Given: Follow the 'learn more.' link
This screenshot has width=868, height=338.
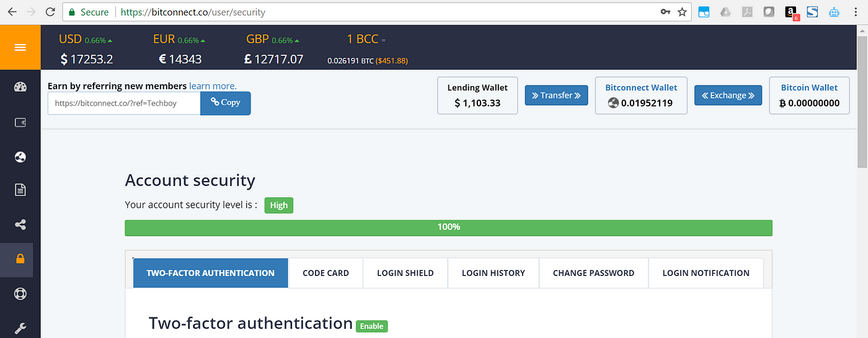Looking at the screenshot, I should point(213,86).
